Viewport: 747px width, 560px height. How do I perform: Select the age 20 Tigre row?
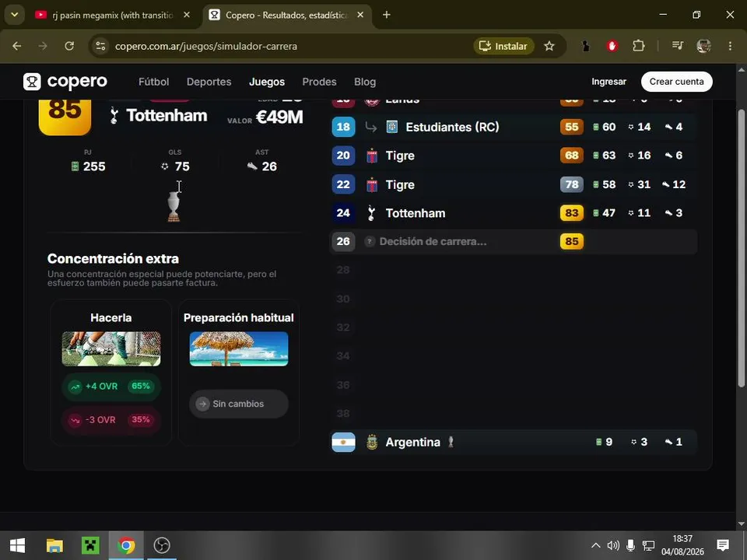514,156
